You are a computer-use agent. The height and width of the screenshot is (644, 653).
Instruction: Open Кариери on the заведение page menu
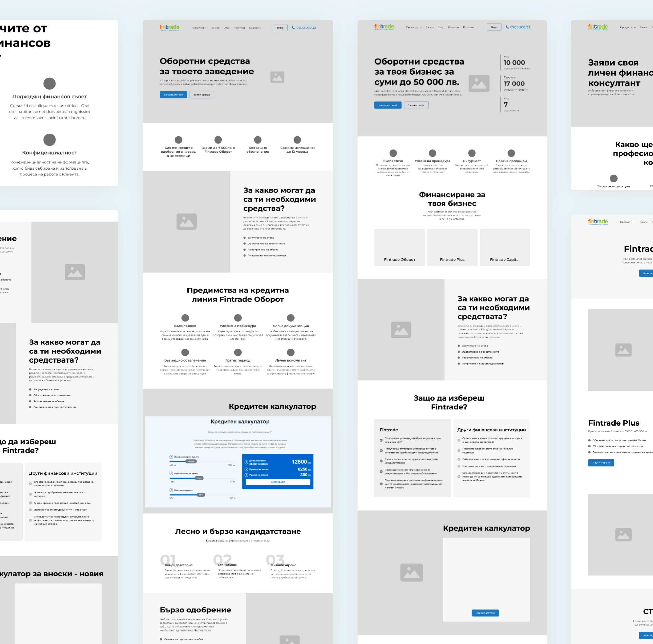[x=239, y=28]
